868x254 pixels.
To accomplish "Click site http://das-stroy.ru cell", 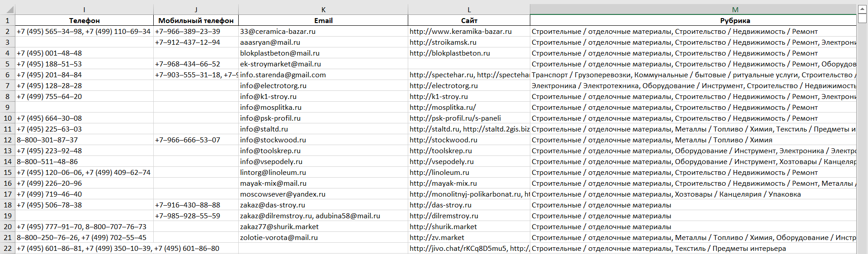I will (469, 205).
